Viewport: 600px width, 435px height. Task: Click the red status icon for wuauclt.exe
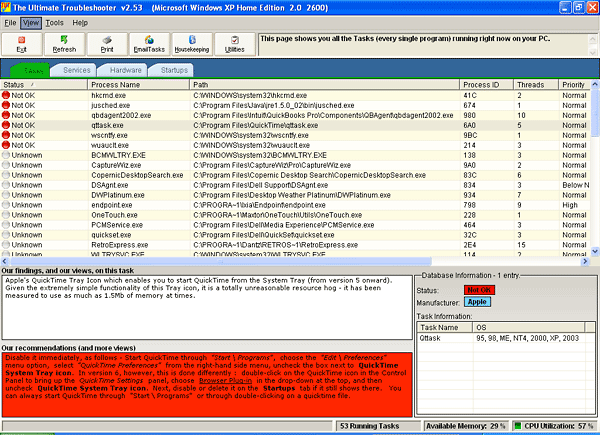(x=6, y=145)
